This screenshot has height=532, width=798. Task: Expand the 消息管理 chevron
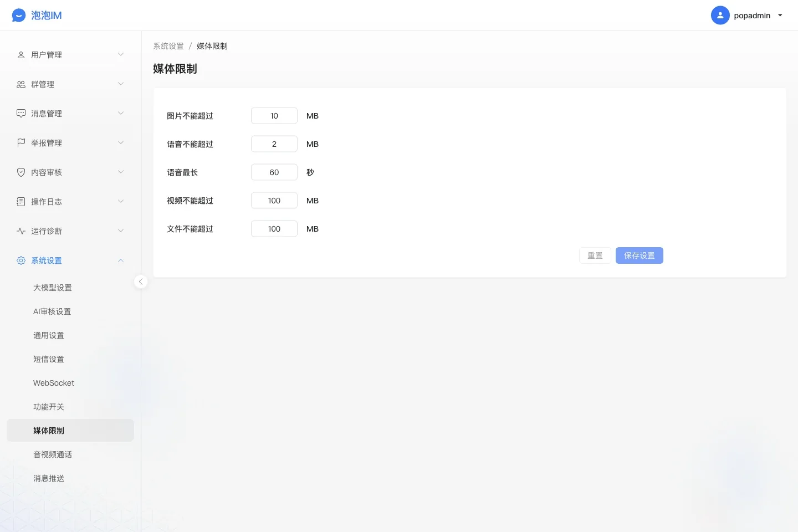pyautogui.click(x=121, y=113)
